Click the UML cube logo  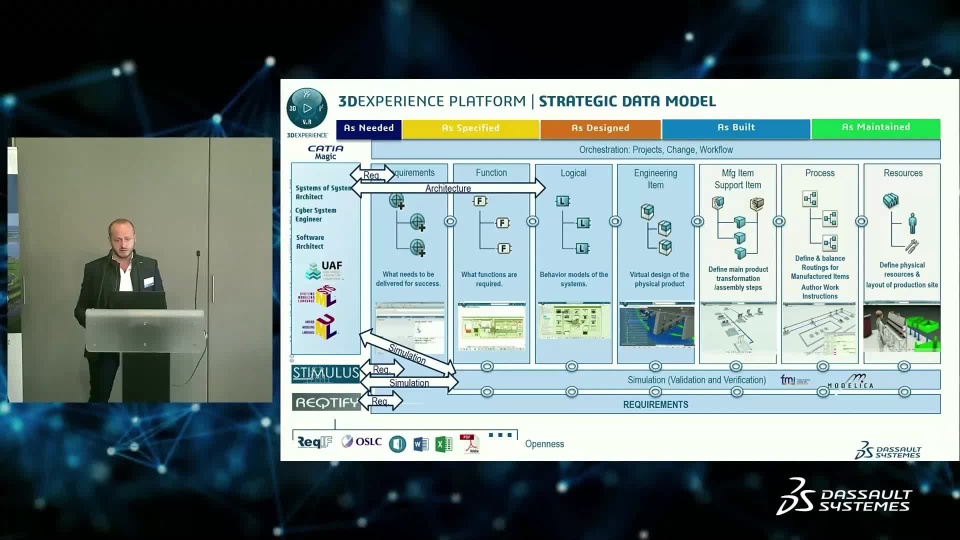coord(319,327)
